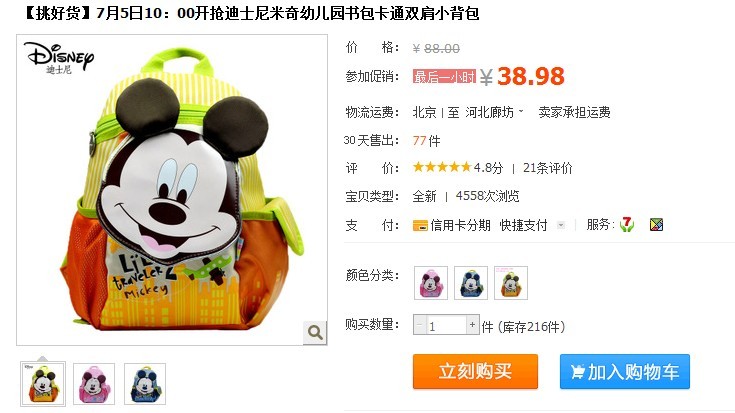Select the blue backpack color option
The image size is (735, 413).
coord(471,283)
